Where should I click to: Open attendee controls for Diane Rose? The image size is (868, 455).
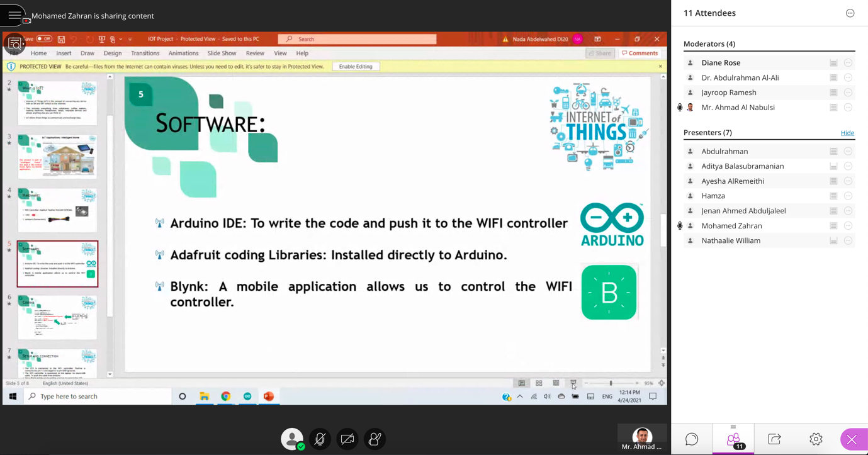[848, 63]
